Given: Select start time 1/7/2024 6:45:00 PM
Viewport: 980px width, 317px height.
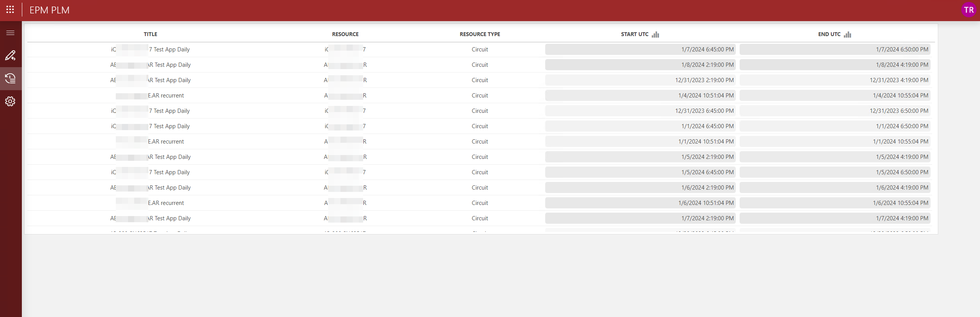Looking at the screenshot, I should pos(640,50).
